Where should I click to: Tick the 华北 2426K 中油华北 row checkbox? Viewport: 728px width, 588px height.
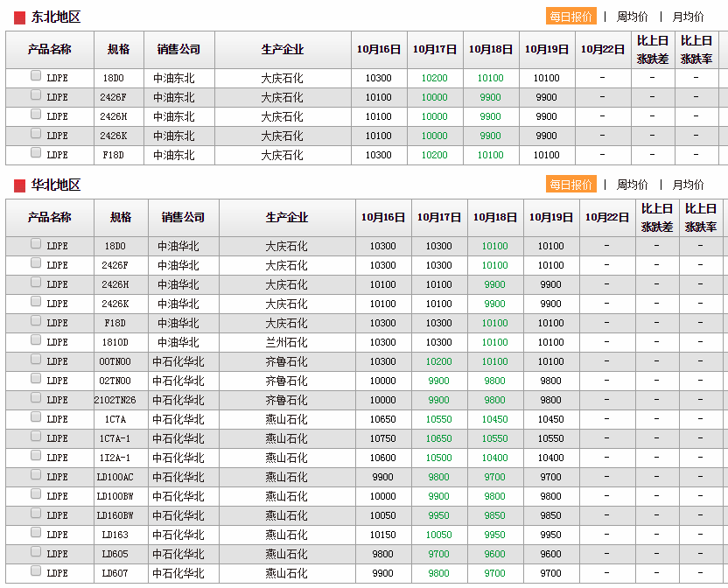(36, 301)
